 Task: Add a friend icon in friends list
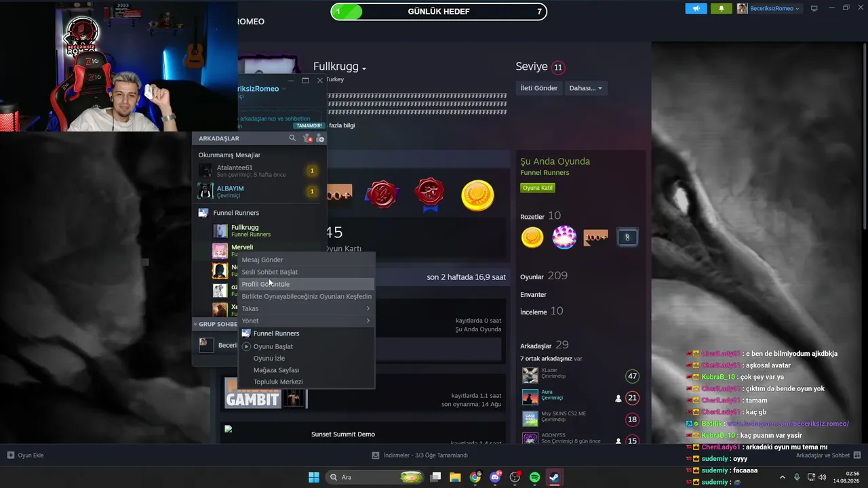tap(321, 138)
